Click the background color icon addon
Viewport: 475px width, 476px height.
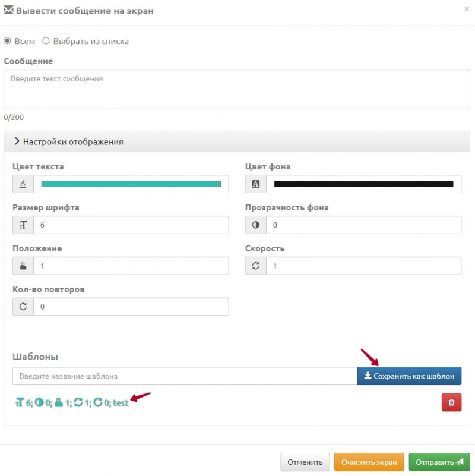point(256,184)
